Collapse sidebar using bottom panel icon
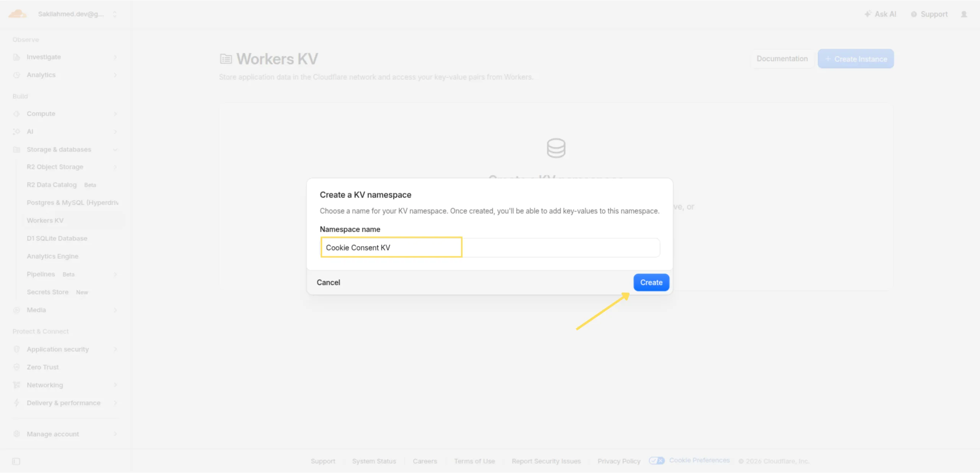Viewport: 980px width, 473px height. [x=16, y=461]
